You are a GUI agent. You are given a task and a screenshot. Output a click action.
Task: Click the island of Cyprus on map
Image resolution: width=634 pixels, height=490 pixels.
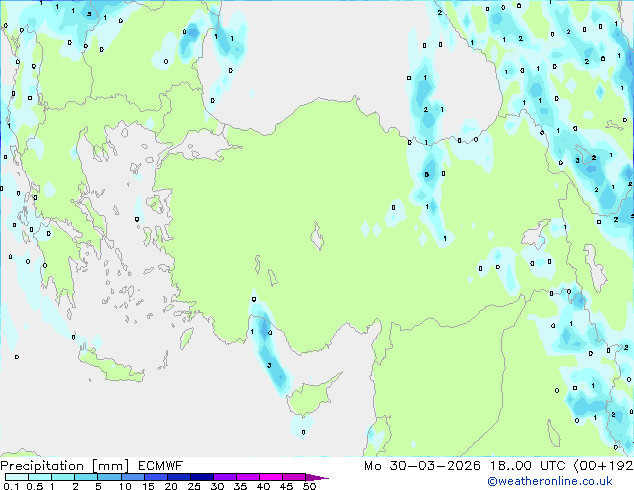tap(311, 396)
